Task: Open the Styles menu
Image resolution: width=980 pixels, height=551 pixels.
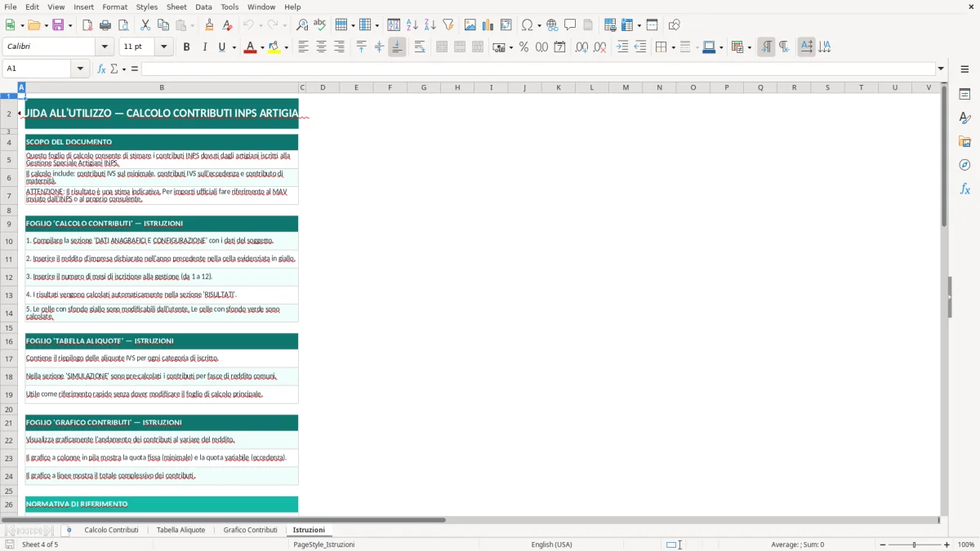Action: click(147, 7)
